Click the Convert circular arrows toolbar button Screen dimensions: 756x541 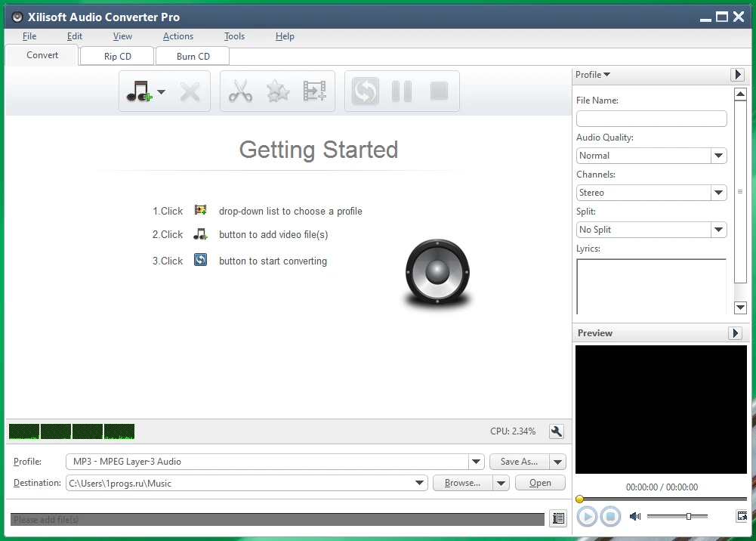365,91
